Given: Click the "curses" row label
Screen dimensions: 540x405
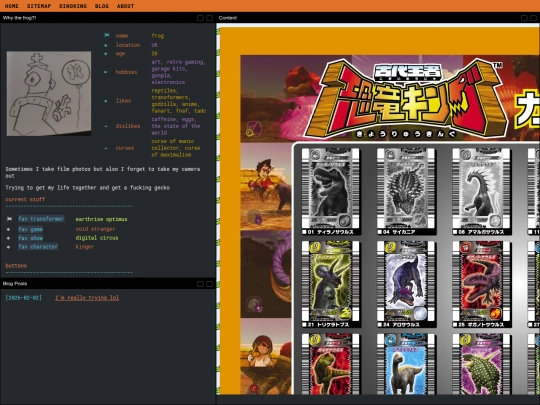Looking at the screenshot, I should (x=125, y=148).
